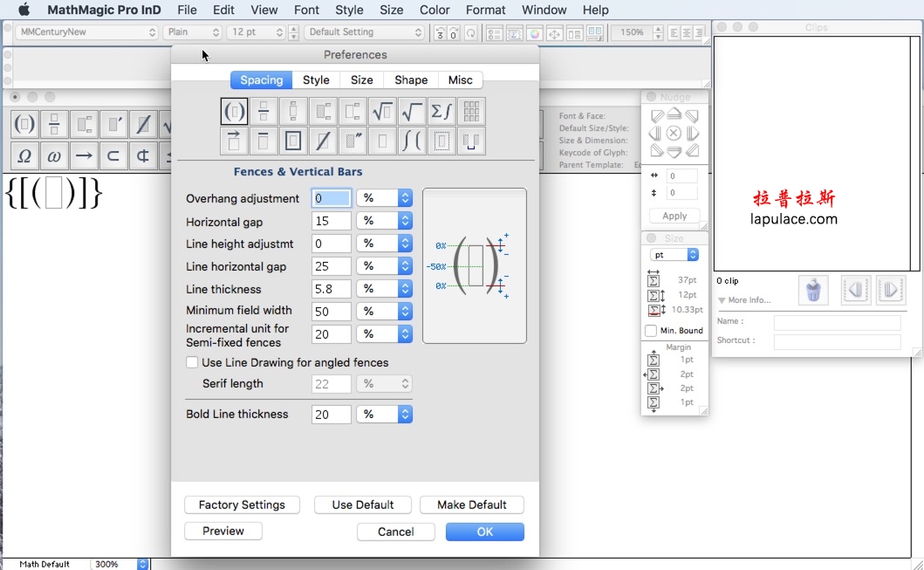
Task: Switch to the Shape tab in Preferences
Action: tap(410, 79)
